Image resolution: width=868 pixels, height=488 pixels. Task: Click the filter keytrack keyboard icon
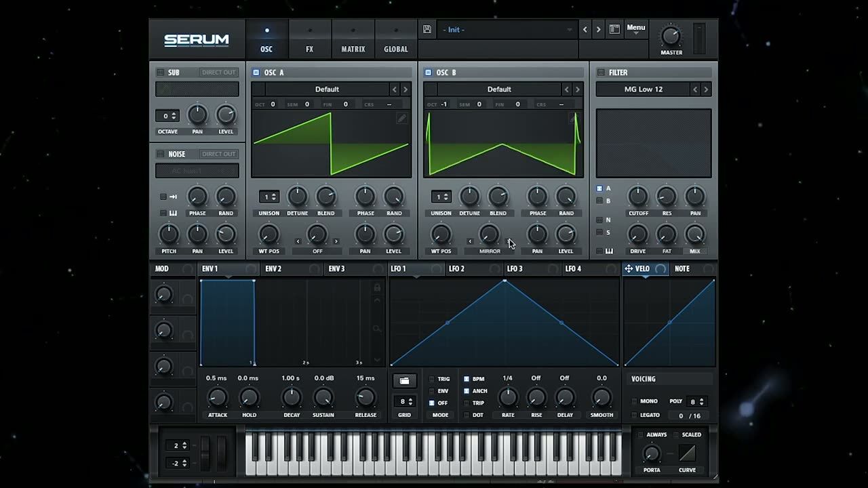pos(609,251)
